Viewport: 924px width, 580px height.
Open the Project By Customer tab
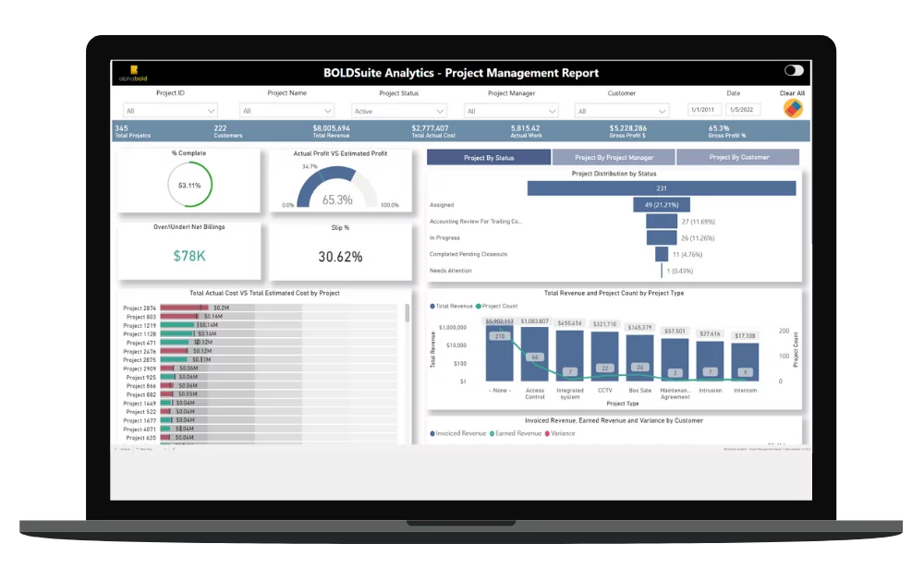point(738,157)
